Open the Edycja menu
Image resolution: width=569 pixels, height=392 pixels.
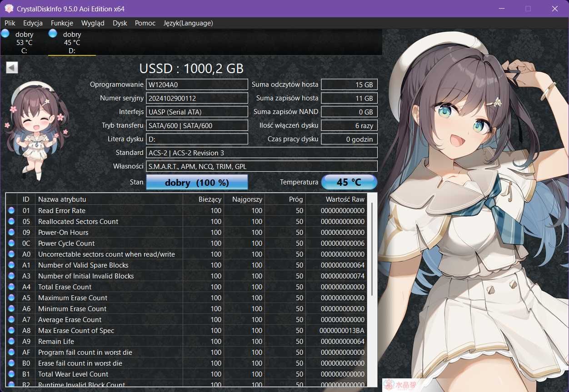pos(33,23)
